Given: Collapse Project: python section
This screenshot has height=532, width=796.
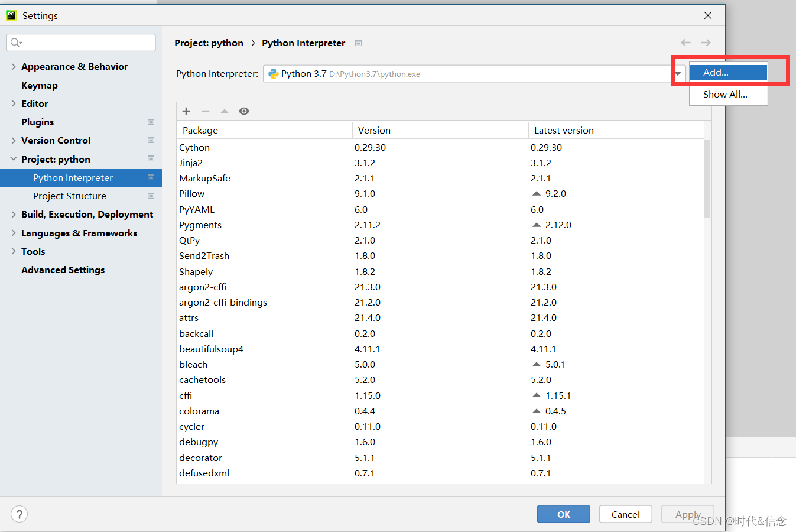Looking at the screenshot, I should coord(13,159).
